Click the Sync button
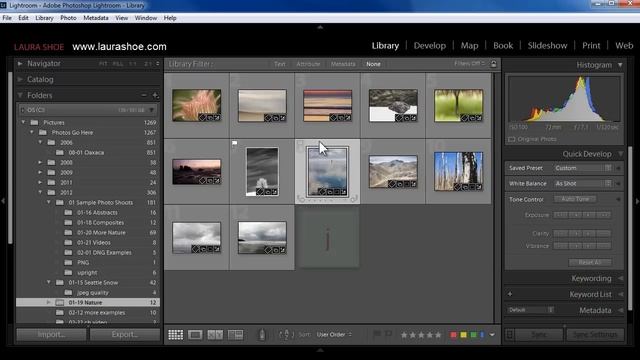640x360 pixels. click(539, 335)
